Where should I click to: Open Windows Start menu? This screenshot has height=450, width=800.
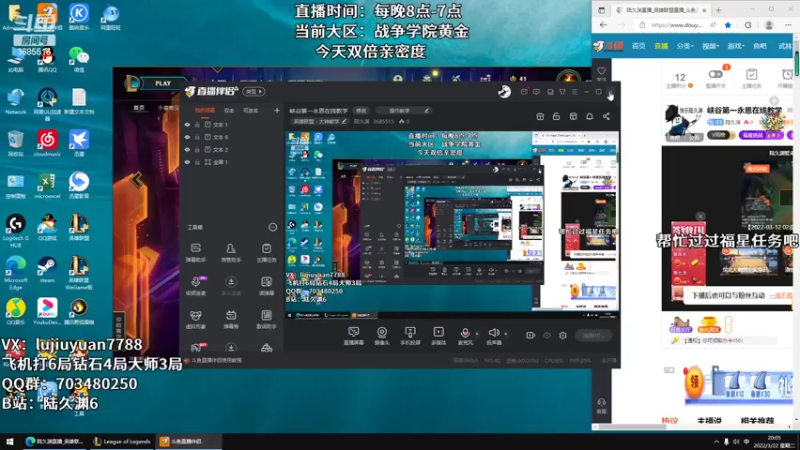coord(9,441)
